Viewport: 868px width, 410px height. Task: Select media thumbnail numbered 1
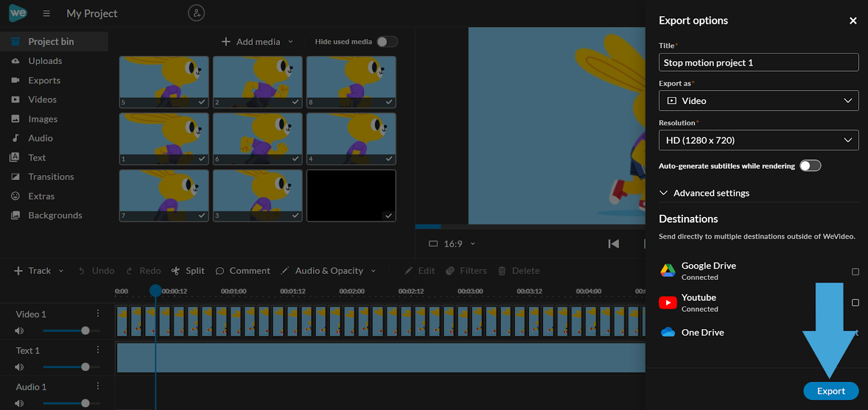coord(164,139)
